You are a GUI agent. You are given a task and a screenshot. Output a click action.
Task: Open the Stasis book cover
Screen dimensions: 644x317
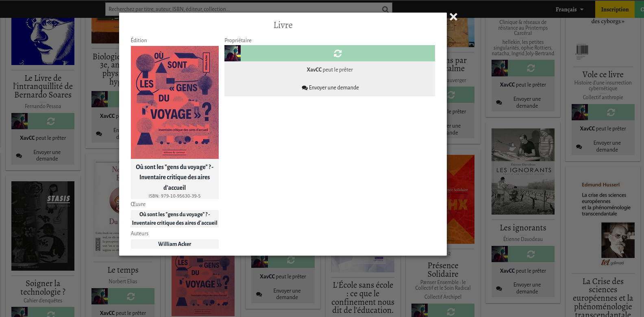click(43, 226)
